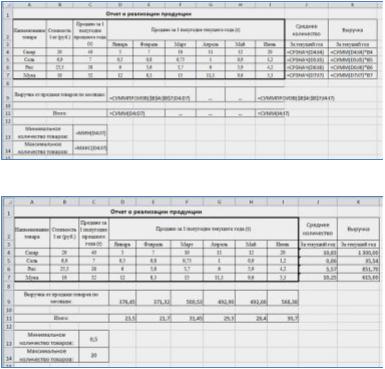The height and width of the screenshot is (369, 385).
Task: Click 'Максимальное количество товаров' label in formula sheet
Action: [x=43, y=148]
